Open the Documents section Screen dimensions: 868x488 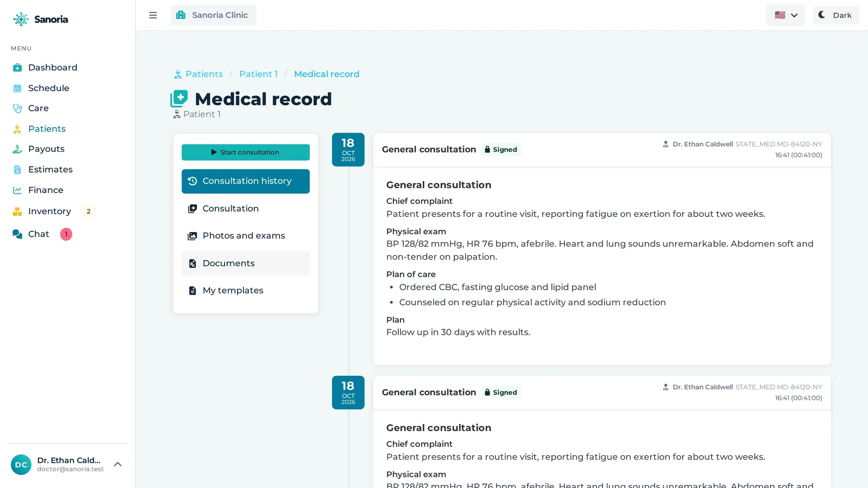(246, 263)
